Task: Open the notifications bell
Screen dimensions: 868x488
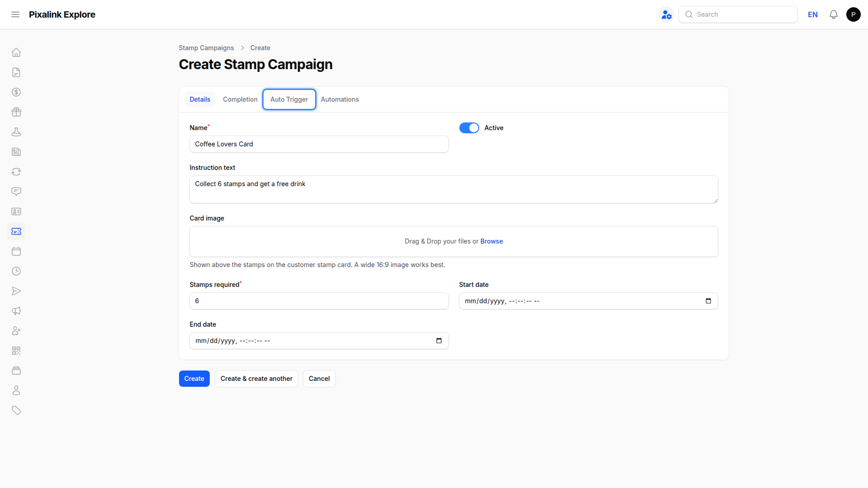Action: pyautogui.click(x=834, y=14)
